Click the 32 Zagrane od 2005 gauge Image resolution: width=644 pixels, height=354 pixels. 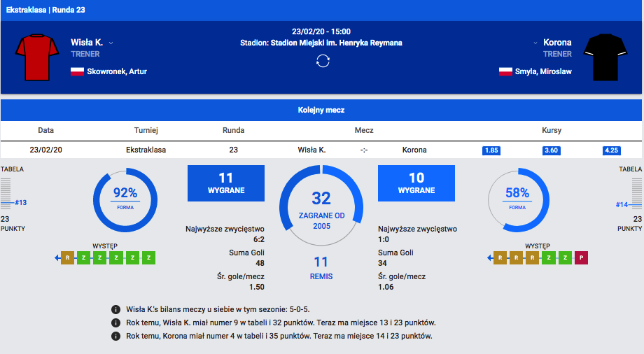tap(321, 206)
